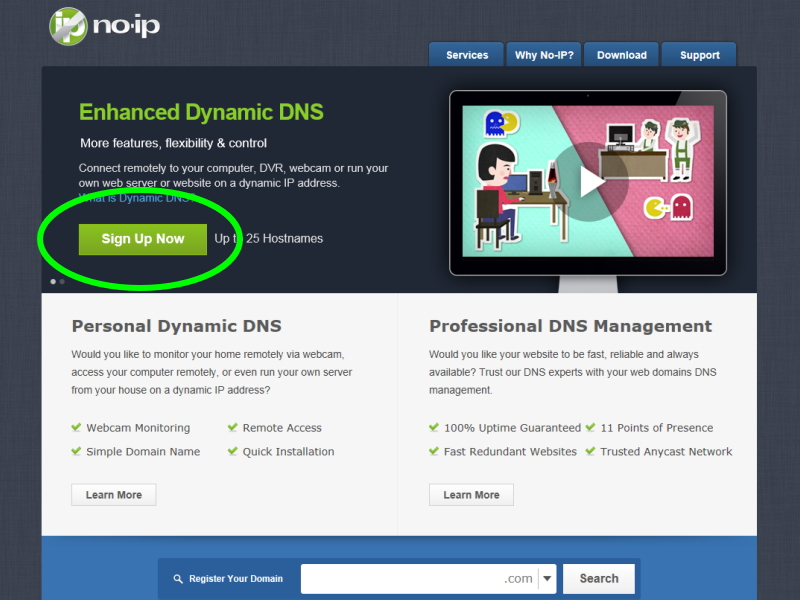Click Learn More under Professional DNS Management
This screenshot has height=600, width=800.
(471, 495)
